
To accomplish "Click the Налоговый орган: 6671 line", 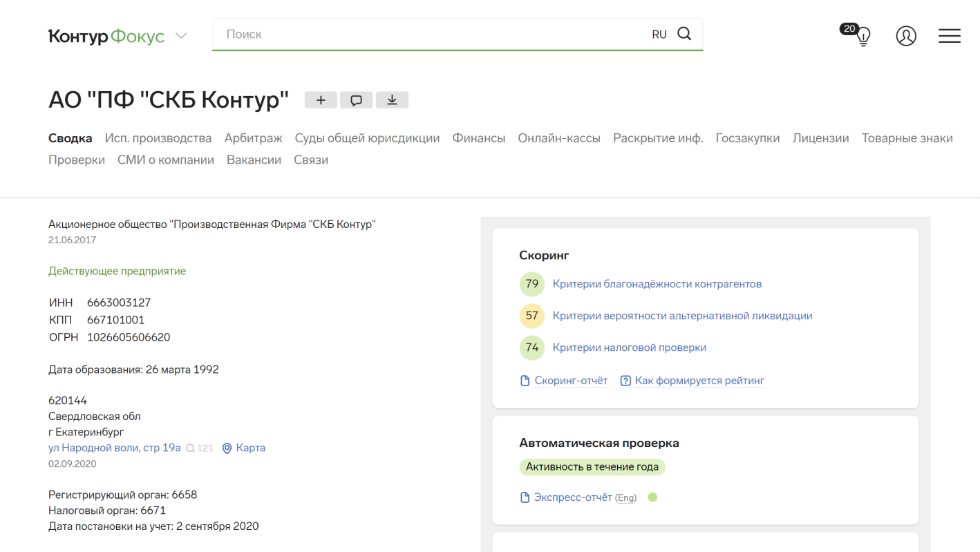I will (107, 511).
